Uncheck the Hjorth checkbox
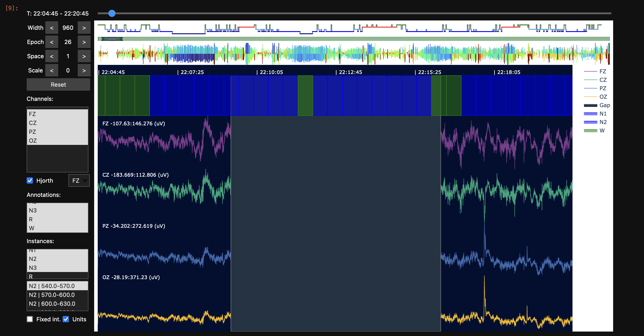644x336 pixels. point(30,180)
